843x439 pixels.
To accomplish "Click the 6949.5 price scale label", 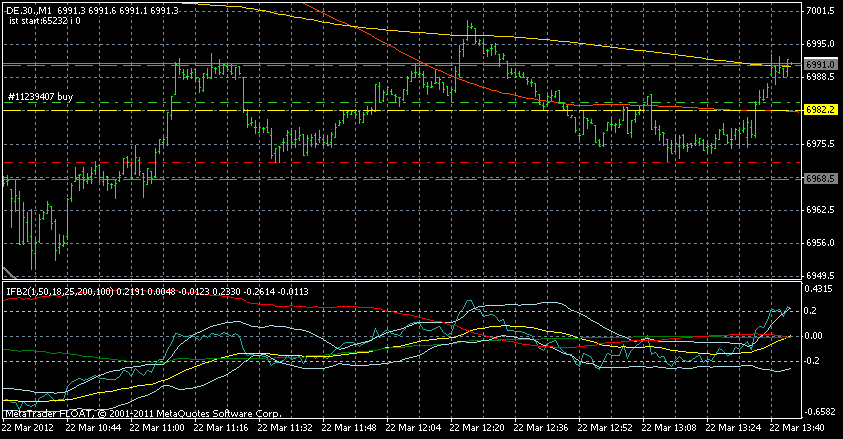I will point(820,276).
